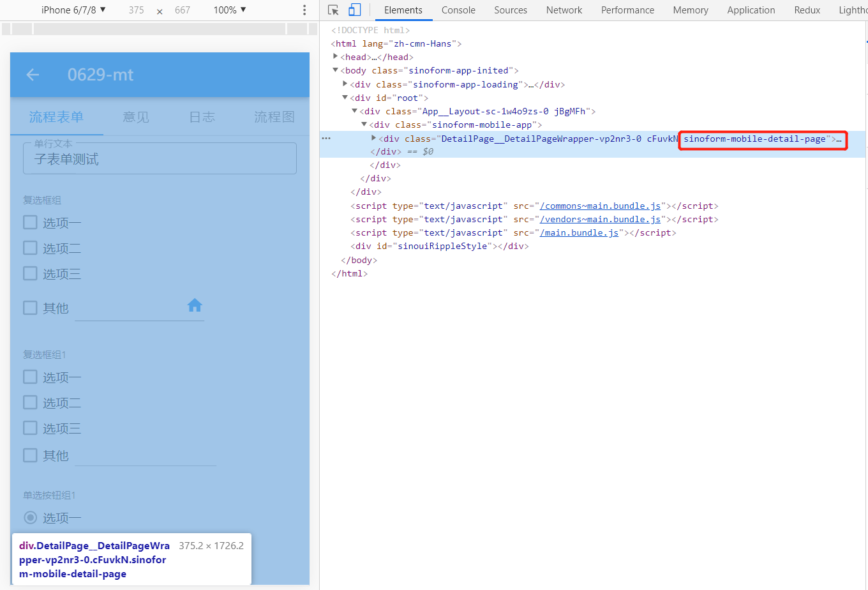The height and width of the screenshot is (590, 868).
Task: Switch to the 意见 tab
Action: [136, 117]
